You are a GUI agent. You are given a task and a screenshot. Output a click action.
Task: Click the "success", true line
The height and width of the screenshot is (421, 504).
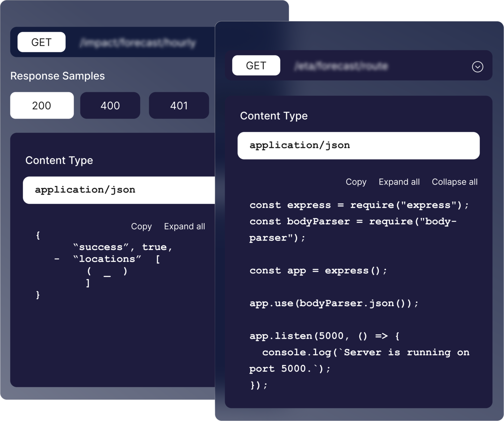[123, 247]
